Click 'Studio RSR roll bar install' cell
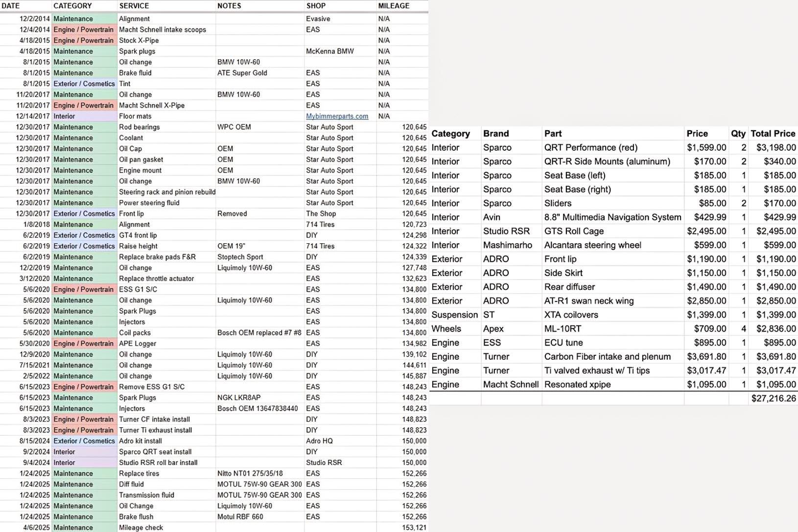Viewport: 798px width, 532px height. [x=166, y=463]
